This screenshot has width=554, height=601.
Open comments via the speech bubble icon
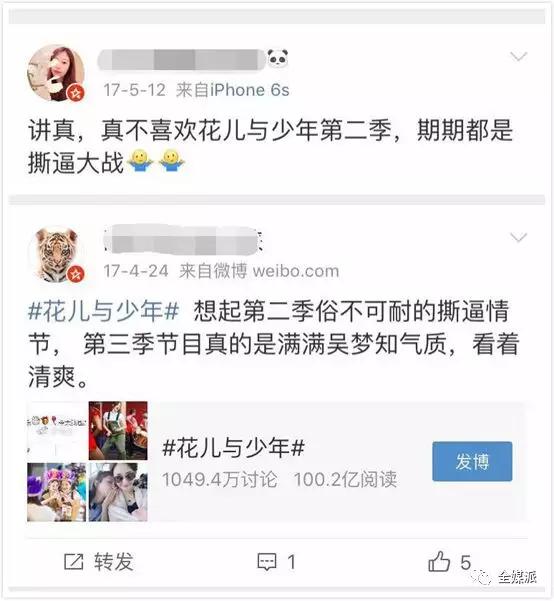(x=266, y=562)
